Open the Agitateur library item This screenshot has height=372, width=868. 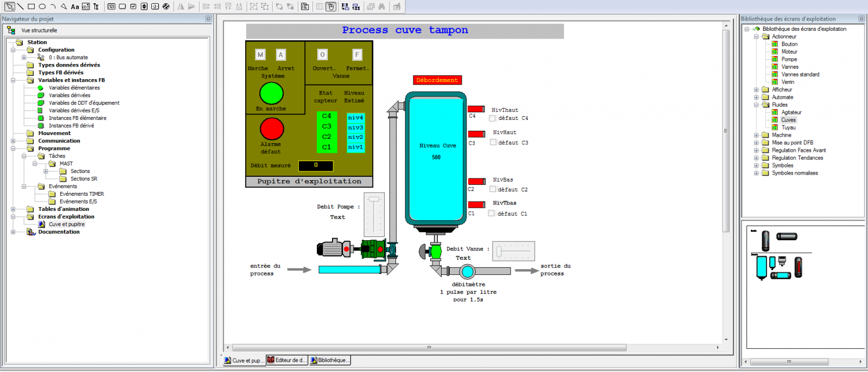coord(791,112)
